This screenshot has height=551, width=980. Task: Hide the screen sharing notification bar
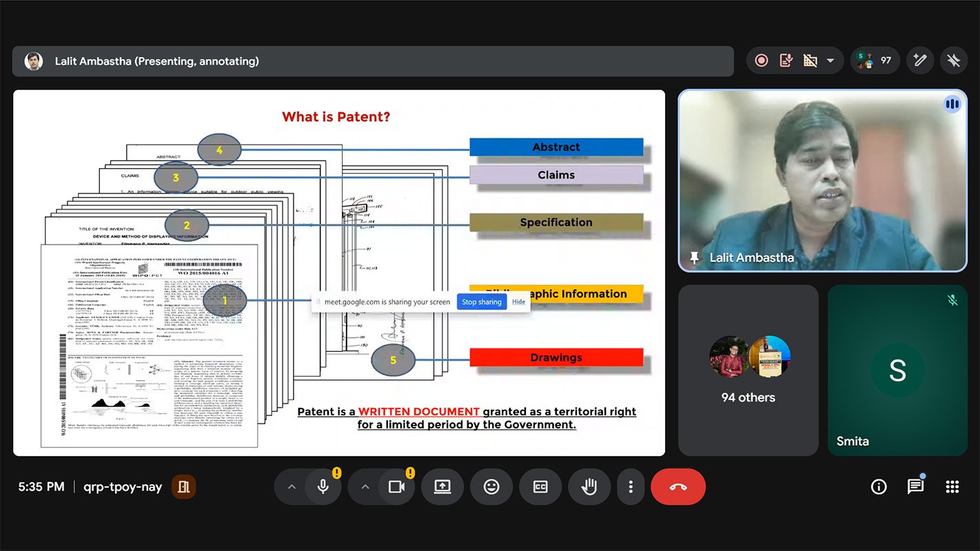[x=518, y=302]
